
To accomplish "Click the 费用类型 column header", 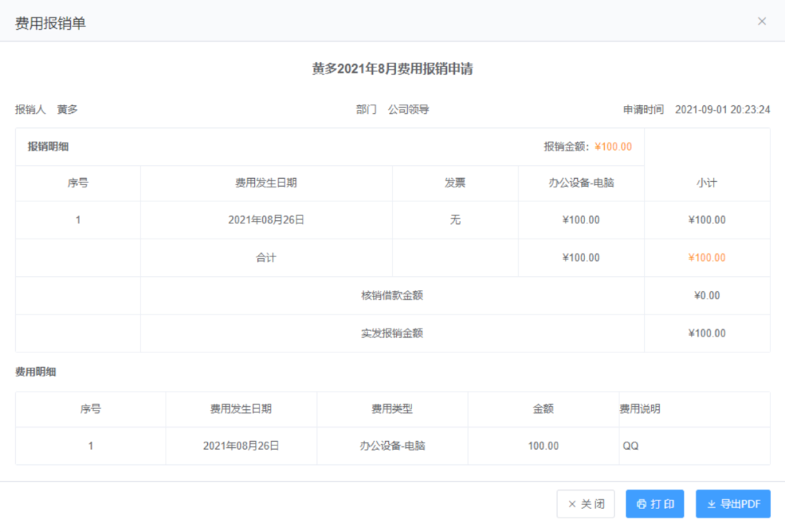I will point(392,409).
